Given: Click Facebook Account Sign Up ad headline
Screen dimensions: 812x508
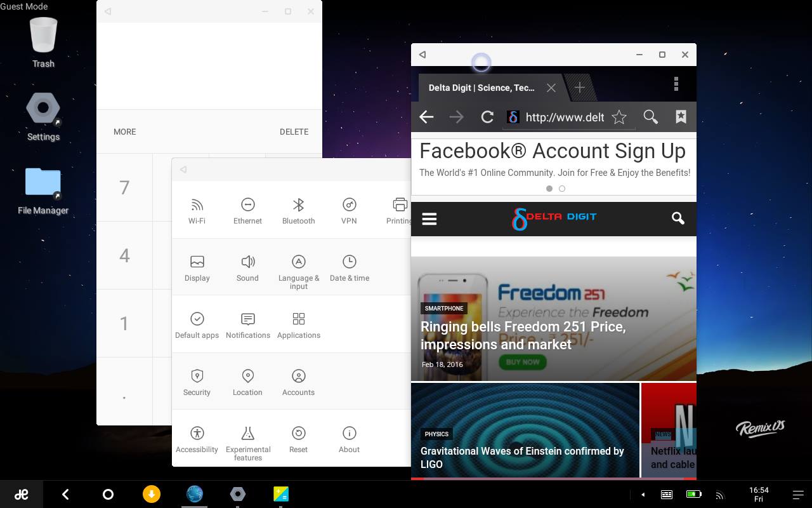Looking at the screenshot, I should click(x=553, y=151).
